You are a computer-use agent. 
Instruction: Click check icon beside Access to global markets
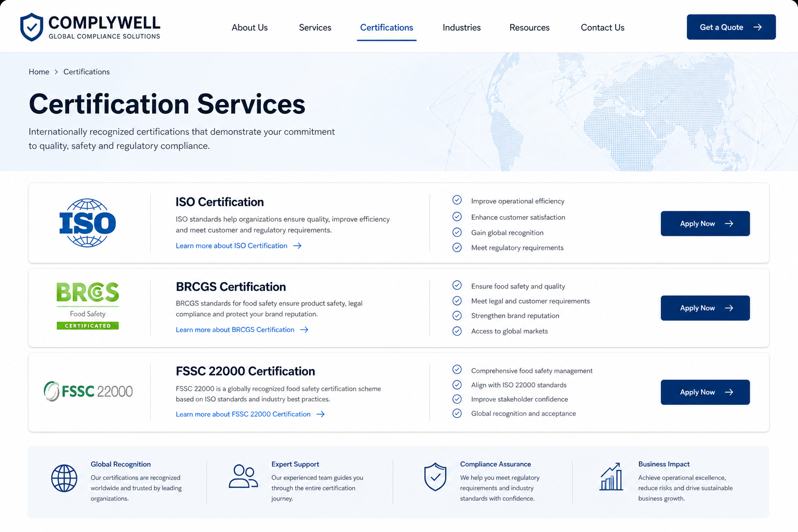click(457, 331)
